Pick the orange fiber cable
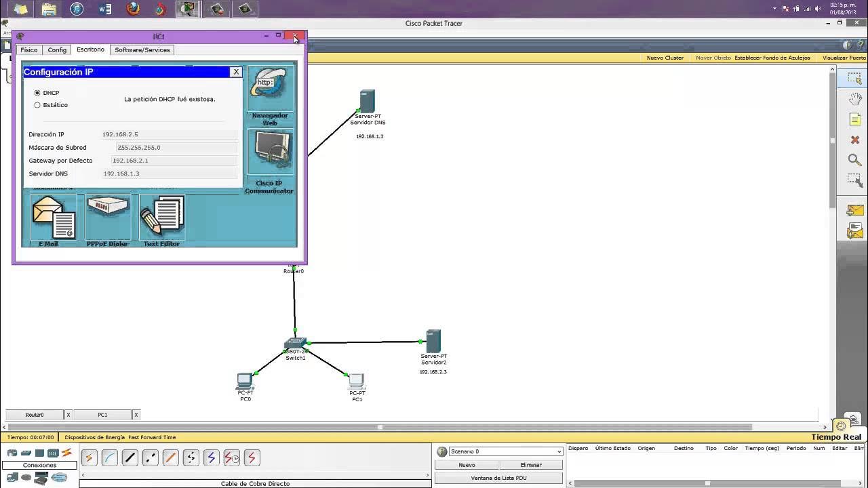 point(170,458)
